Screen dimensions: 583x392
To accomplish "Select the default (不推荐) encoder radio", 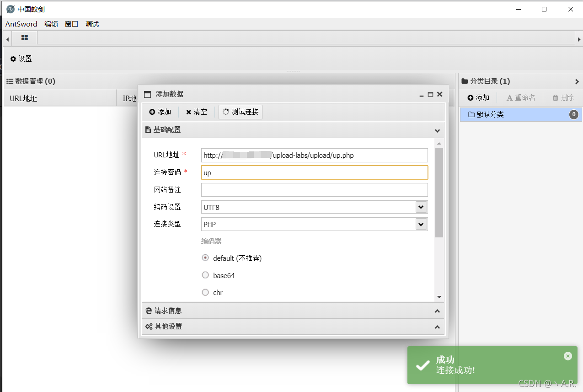I will tap(205, 258).
